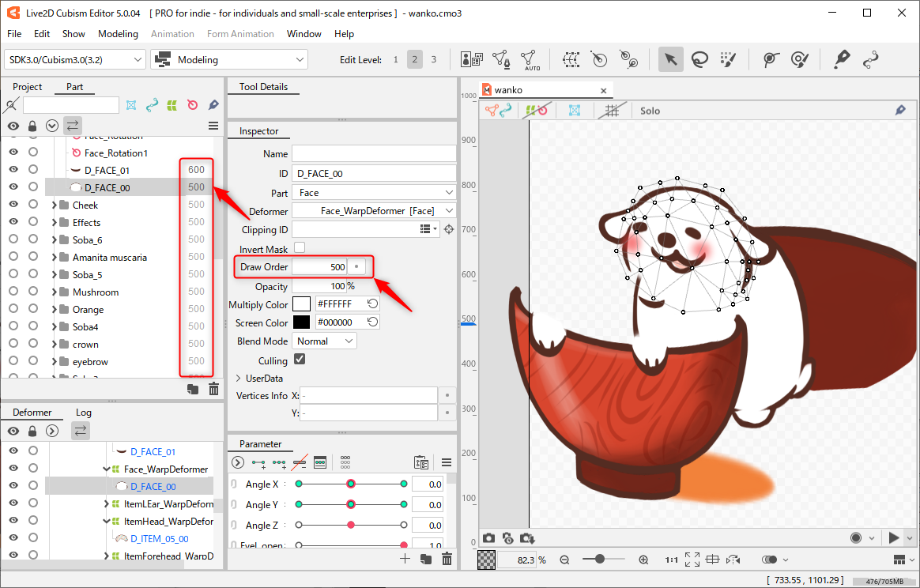The height and width of the screenshot is (588, 920).
Task: Check the Invert Mask checkbox
Action: 298,247
